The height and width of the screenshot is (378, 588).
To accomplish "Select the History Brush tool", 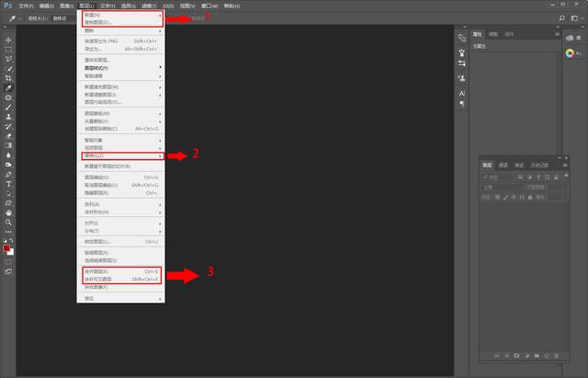I will tap(8, 127).
